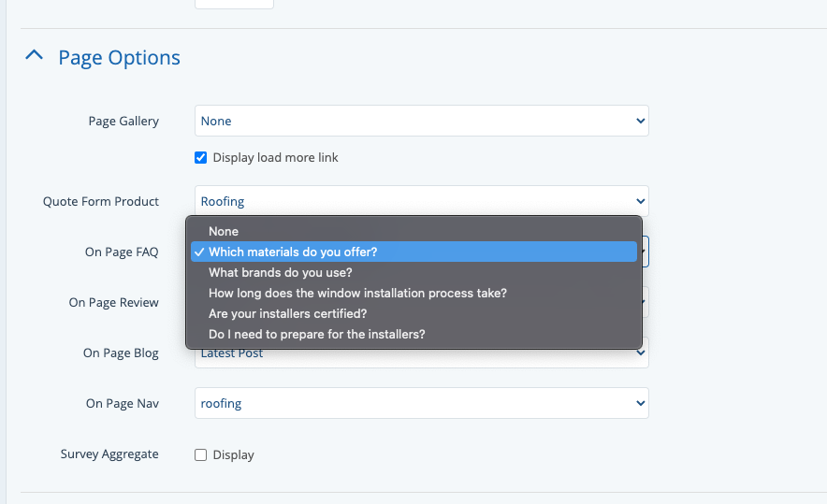The width and height of the screenshot is (827, 504).
Task: Select 'What brands do you use?' option
Action: (280, 272)
